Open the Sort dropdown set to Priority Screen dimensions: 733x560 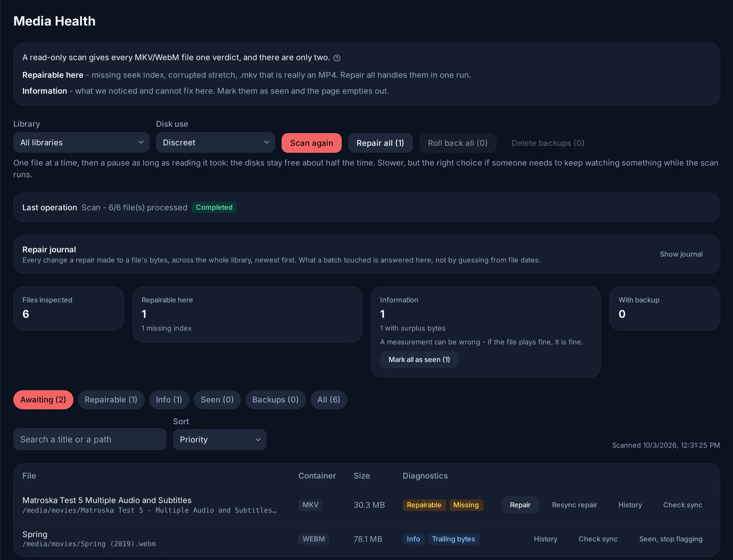pos(220,440)
